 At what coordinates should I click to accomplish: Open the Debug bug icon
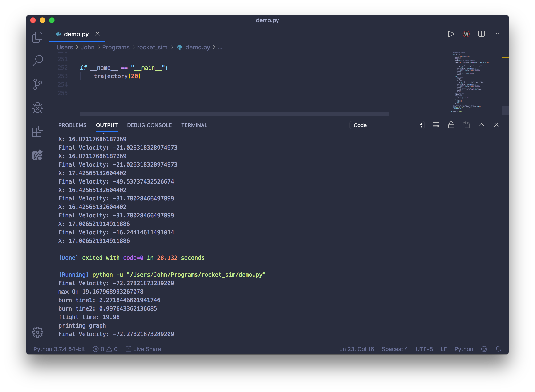pos(37,108)
